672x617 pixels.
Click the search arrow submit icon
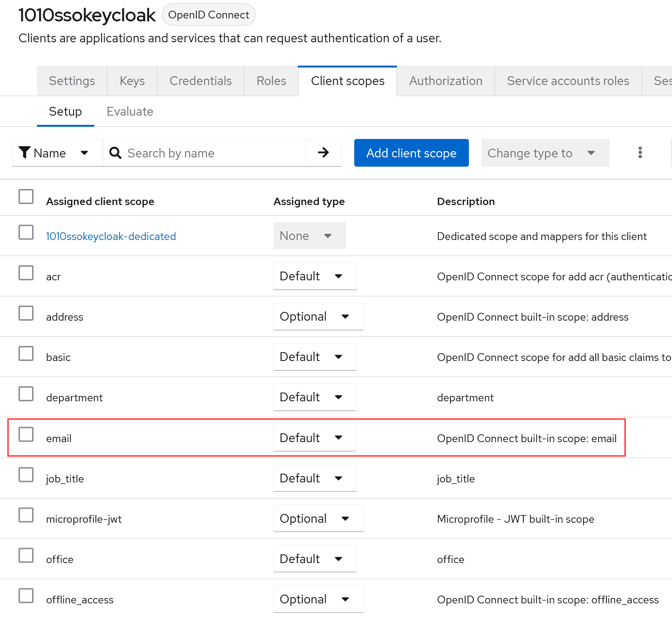(323, 153)
